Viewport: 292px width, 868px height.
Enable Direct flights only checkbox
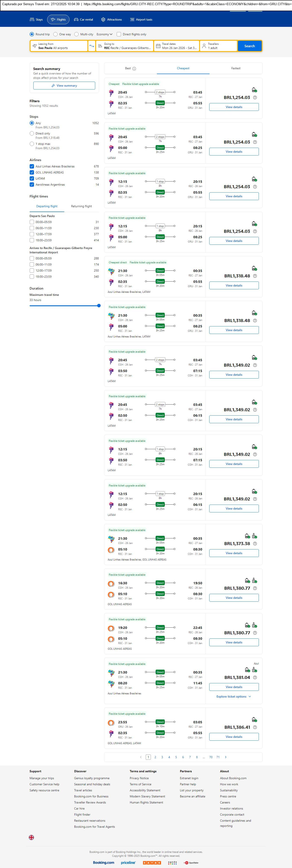coord(119,34)
